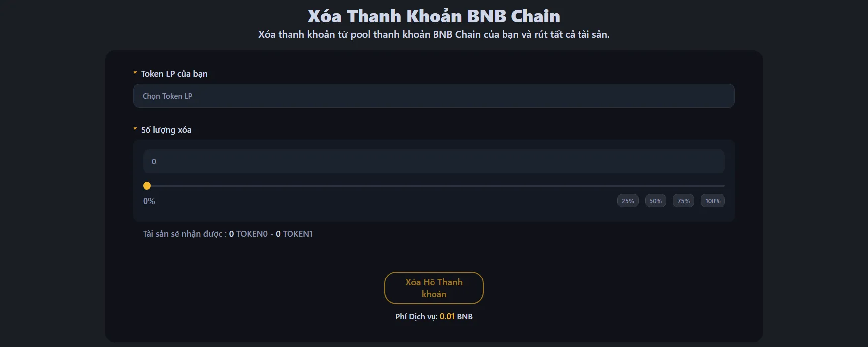Image resolution: width=868 pixels, height=347 pixels.
Task: Click the "Tài sản sẽ nhận được" text
Action: 184,234
